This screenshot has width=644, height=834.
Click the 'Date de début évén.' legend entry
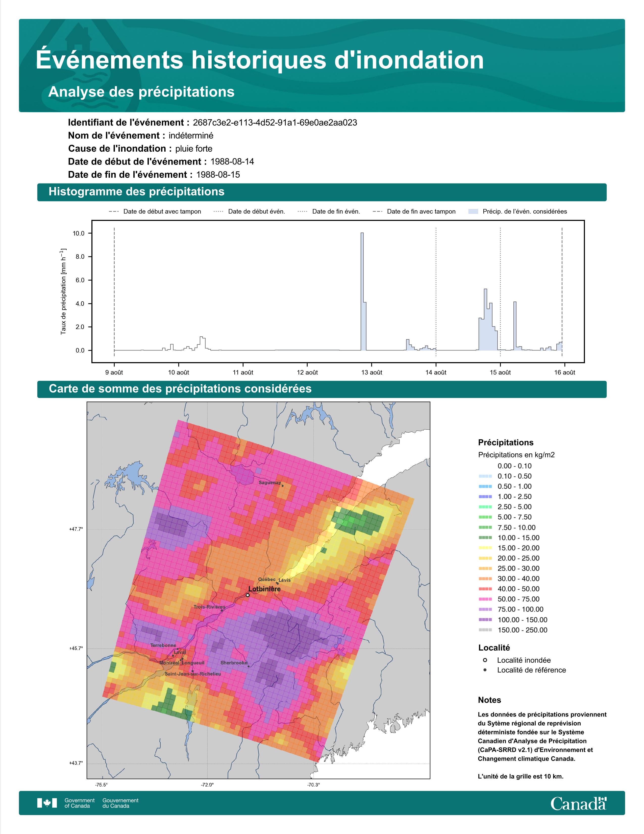tap(250, 212)
